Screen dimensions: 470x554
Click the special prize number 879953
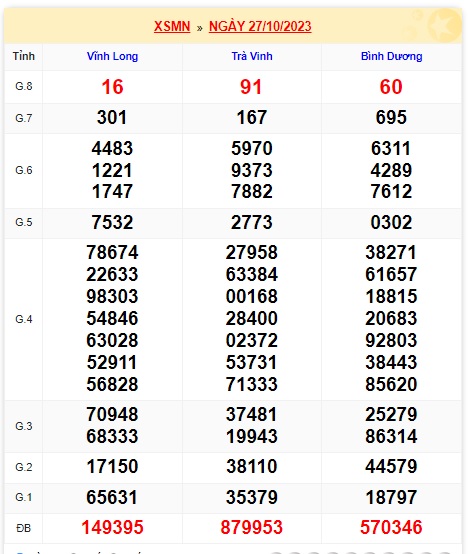[252, 528]
